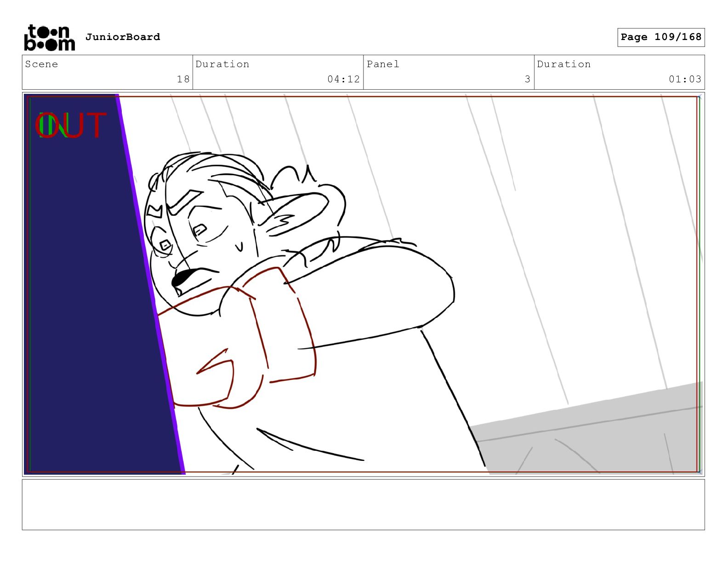Click the empty notes box below panel
This screenshot has height=563, width=728.
tap(363, 505)
